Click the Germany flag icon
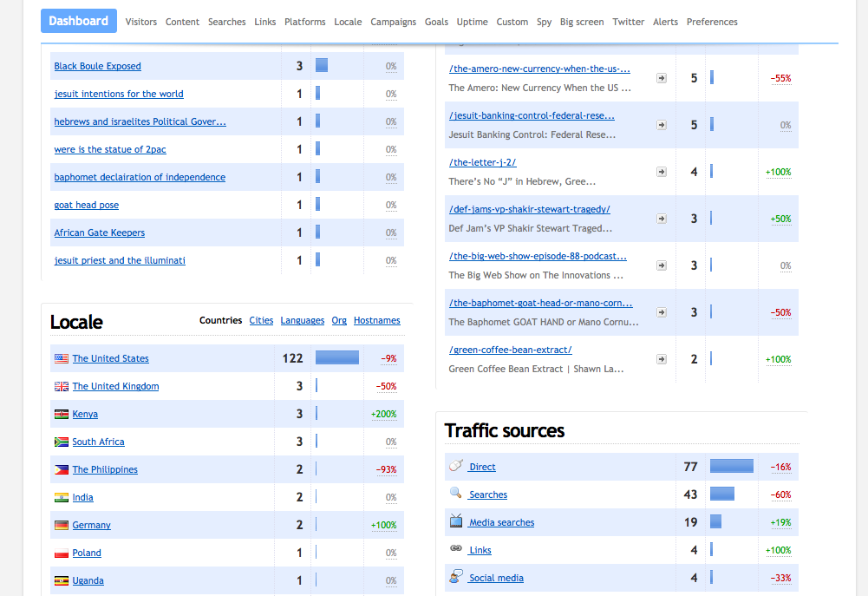 click(x=62, y=525)
